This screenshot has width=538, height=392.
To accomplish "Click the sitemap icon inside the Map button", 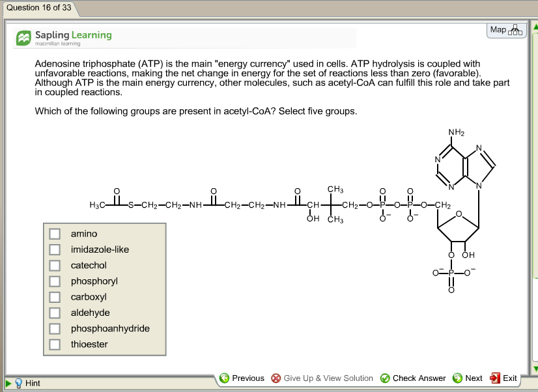I will 514,30.
